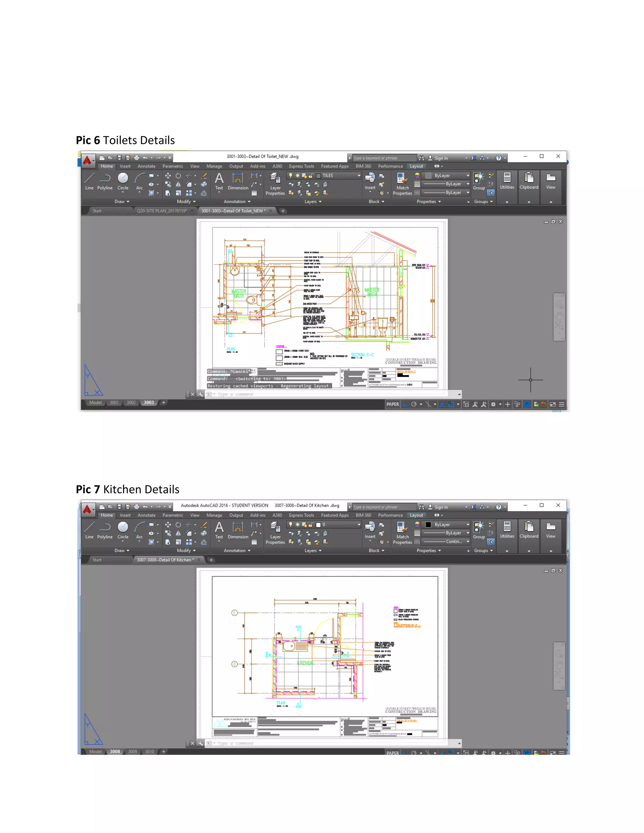644x833 pixels.
Task: Toggle customization menu icon at Toilet status bar end
Action: coord(562,404)
